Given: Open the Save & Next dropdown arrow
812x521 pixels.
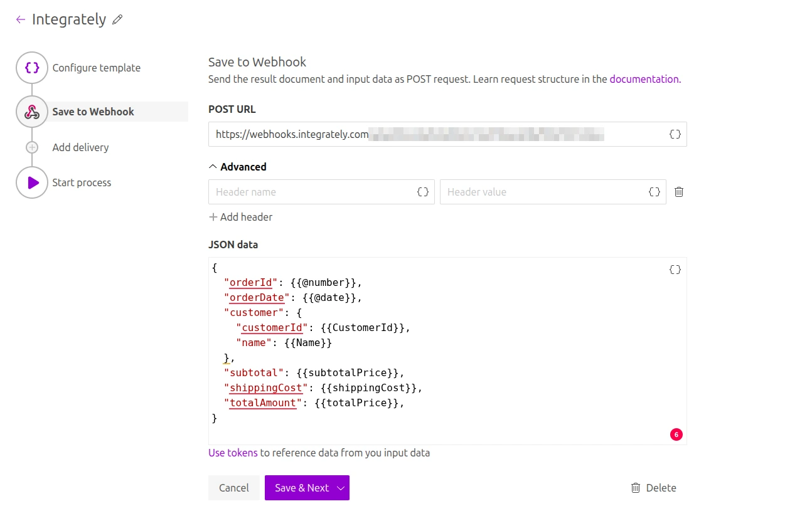Looking at the screenshot, I should [x=341, y=488].
